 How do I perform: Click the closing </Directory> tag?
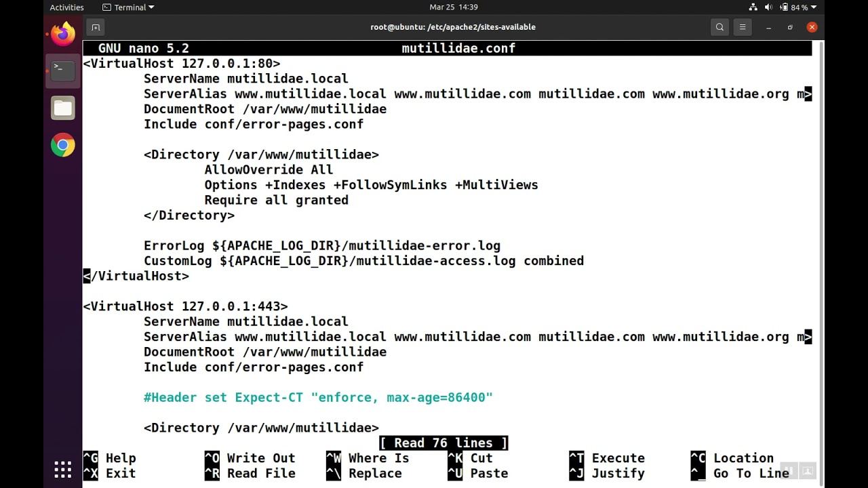pos(189,215)
